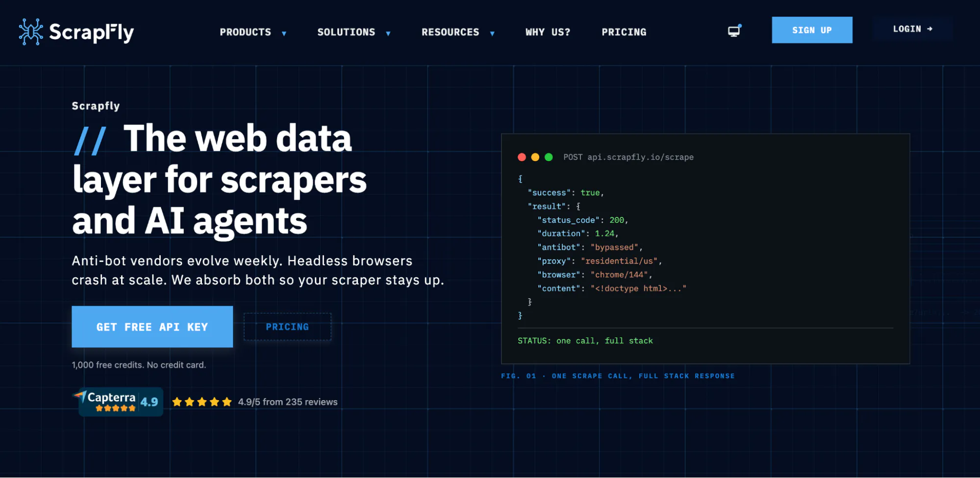
Task: Open the Capterra 4.9 rating badge
Action: click(x=118, y=402)
